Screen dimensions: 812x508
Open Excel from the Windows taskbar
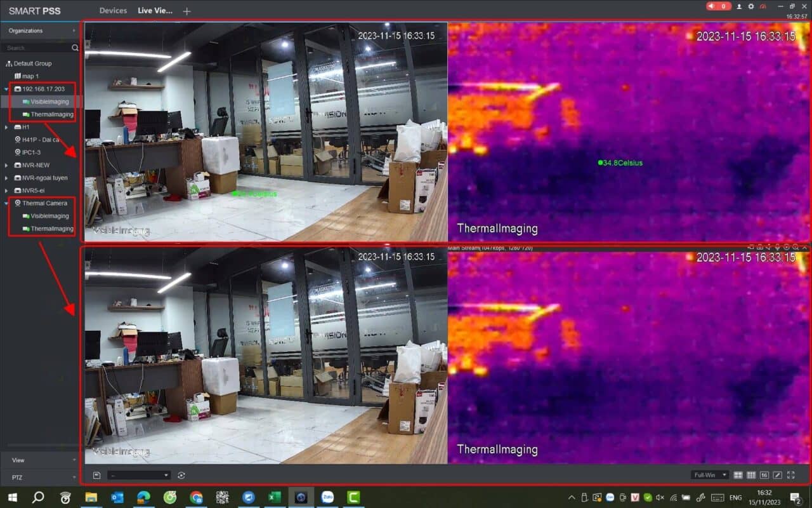(x=275, y=497)
